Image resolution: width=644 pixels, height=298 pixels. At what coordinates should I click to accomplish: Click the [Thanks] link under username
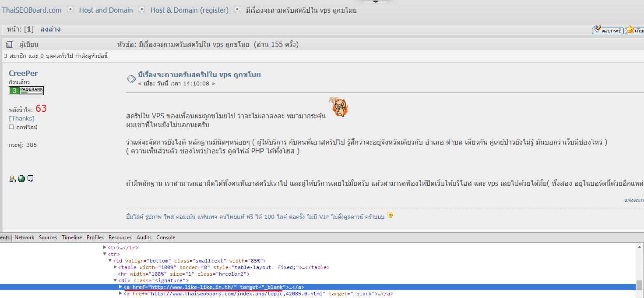[x=21, y=118]
